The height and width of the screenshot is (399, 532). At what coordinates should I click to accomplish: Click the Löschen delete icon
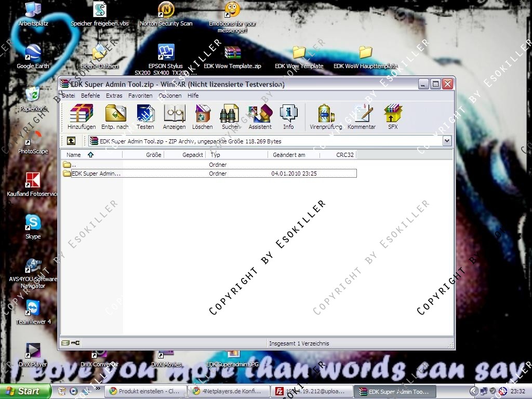202,117
